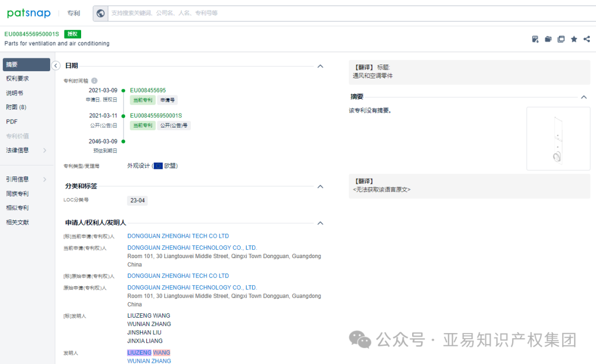Image resolution: width=596 pixels, height=364 pixels.
Task: Collapse the right-side 摘要 section chevron
Action: coord(584,97)
